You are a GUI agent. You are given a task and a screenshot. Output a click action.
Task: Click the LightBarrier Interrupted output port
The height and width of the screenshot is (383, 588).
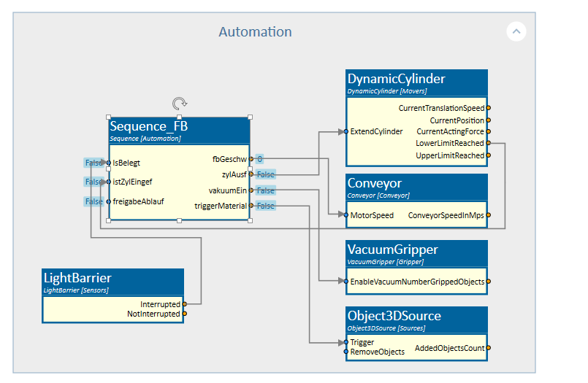[185, 304]
